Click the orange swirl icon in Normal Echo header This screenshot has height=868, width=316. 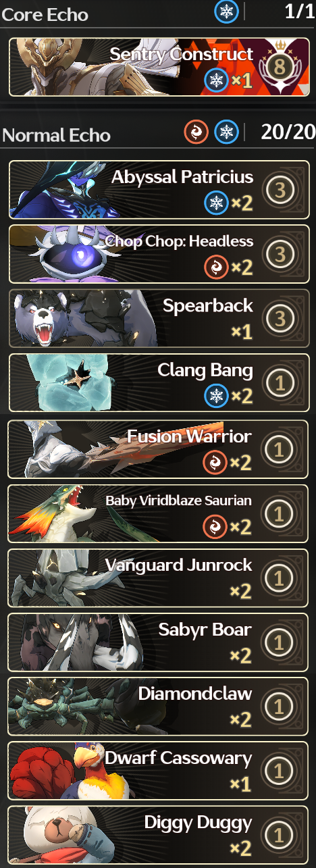(x=196, y=132)
